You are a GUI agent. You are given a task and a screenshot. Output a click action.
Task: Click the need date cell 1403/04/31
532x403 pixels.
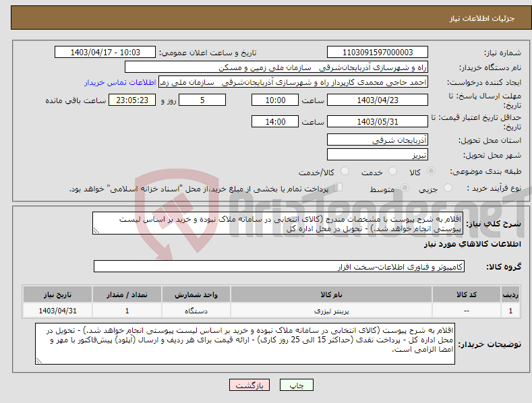57,311
